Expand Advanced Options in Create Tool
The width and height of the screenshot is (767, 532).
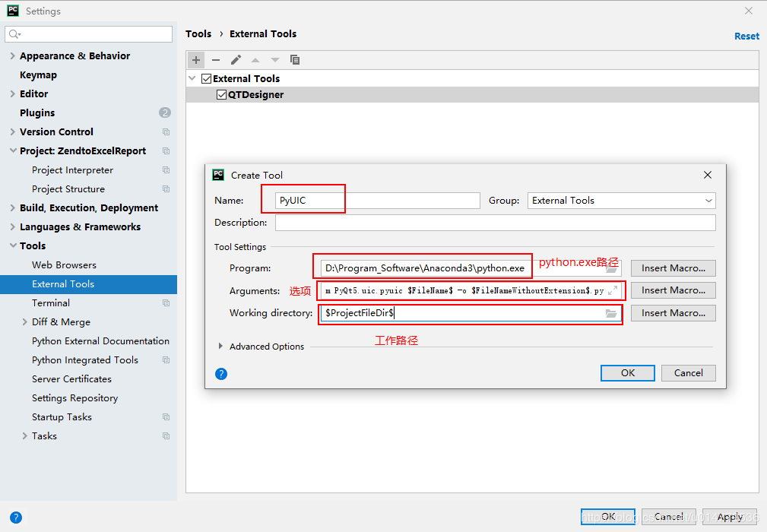click(220, 347)
